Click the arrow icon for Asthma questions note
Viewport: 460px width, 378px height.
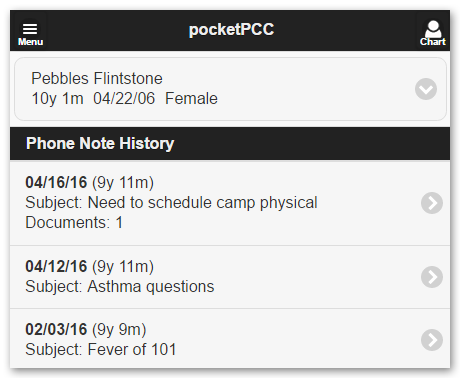coord(432,277)
